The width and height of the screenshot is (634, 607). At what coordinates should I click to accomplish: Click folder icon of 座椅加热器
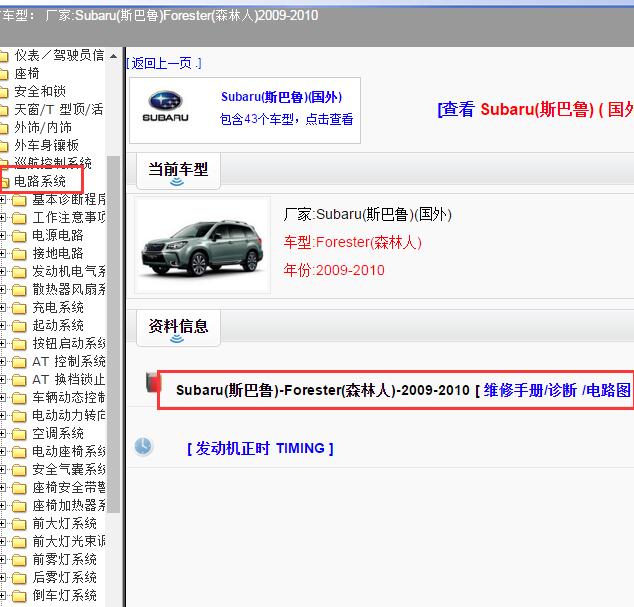pyautogui.click(x=19, y=506)
